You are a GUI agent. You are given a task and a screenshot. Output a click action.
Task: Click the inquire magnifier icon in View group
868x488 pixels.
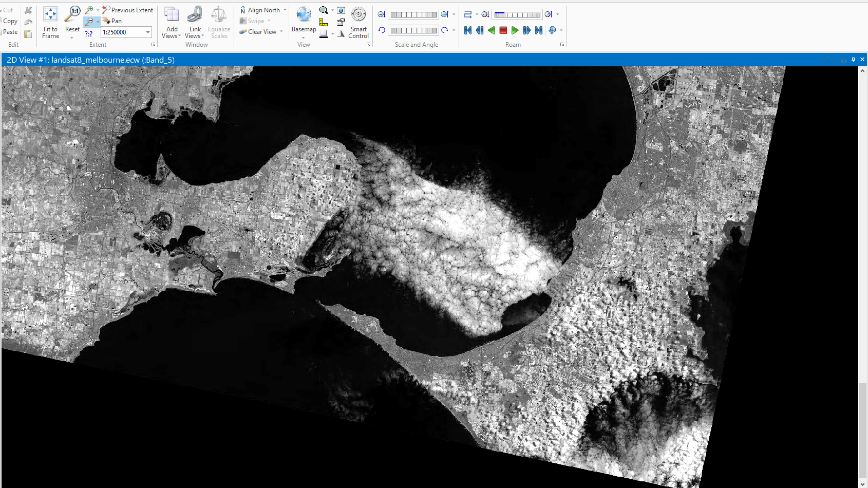[324, 10]
